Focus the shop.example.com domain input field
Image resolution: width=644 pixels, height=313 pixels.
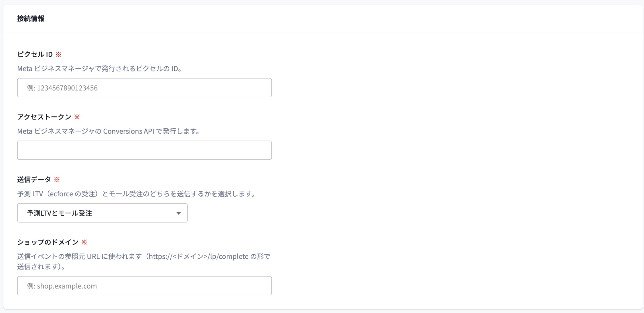(x=145, y=286)
